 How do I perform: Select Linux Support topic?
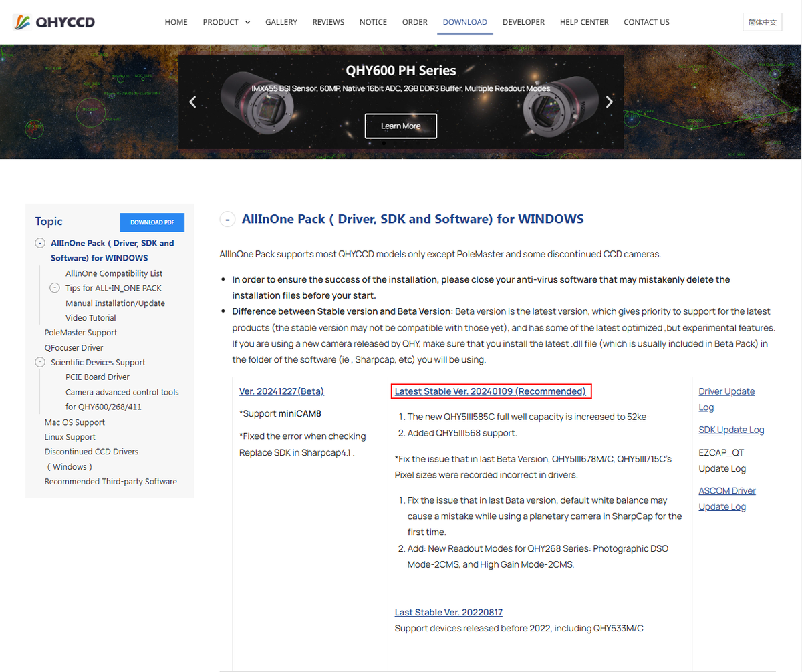pos(70,437)
